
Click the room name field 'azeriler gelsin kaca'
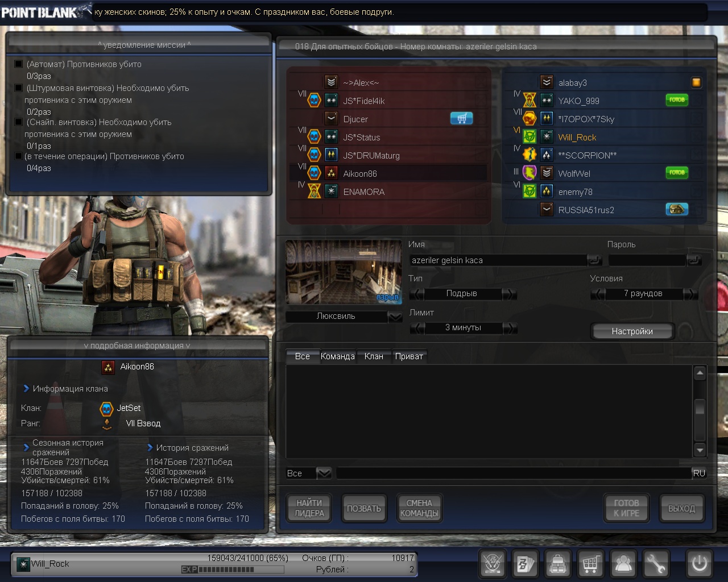click(499, 260)
